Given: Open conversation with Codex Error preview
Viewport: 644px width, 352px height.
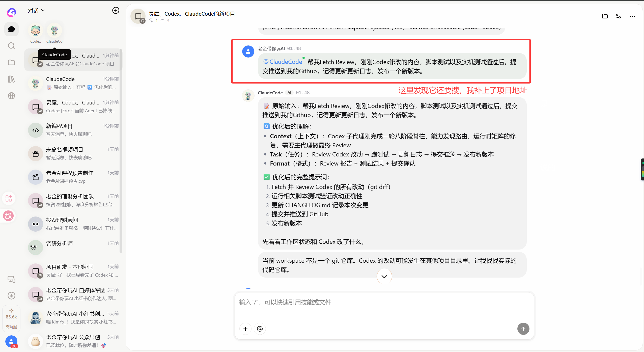Looking at the screenshot, I should (73, 106).
